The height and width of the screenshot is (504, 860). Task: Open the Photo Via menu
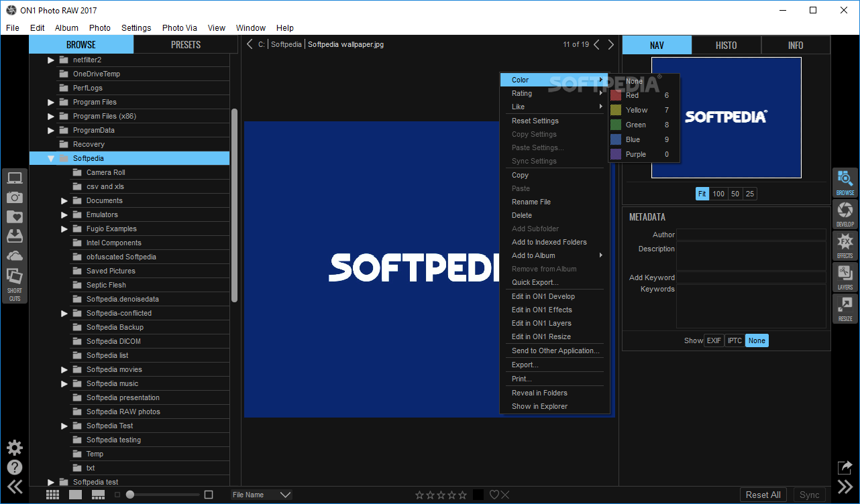pyautogui.click(x=180, y=28)
